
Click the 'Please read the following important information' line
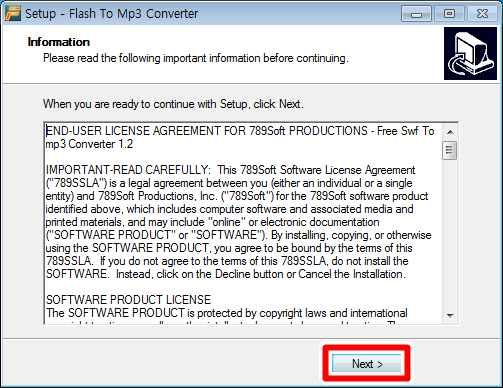196,58
